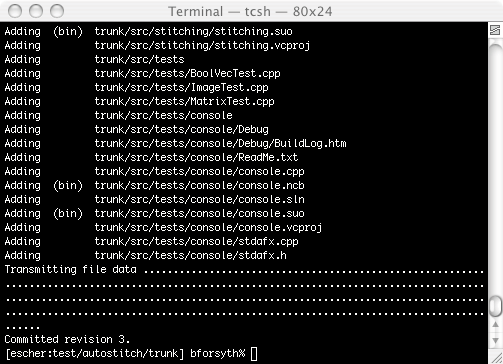Close the Terminal window
The height and width of the screenshot is (364, 503).
coord(15,11)
